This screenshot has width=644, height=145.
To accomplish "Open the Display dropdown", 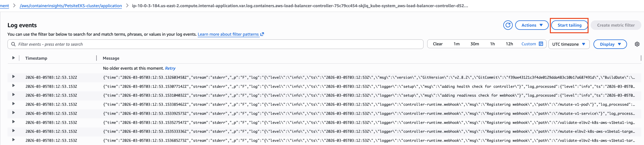I will pyautogui.click(x=610, y=44).
